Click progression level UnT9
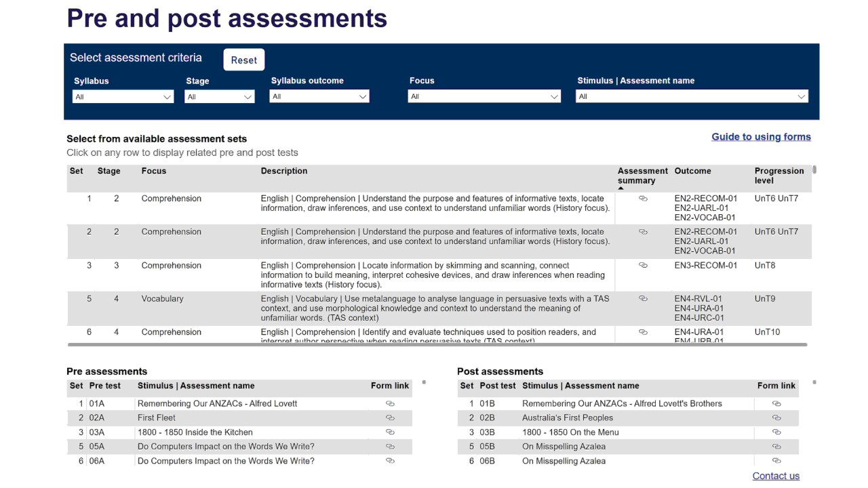The height and width of the screenshot is (488, 868). [765, 299]
